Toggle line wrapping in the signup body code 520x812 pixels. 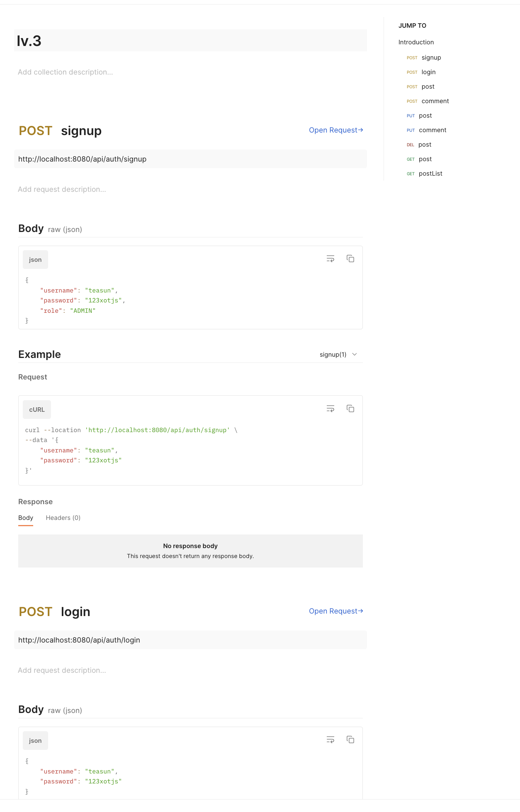pos(330,258)
